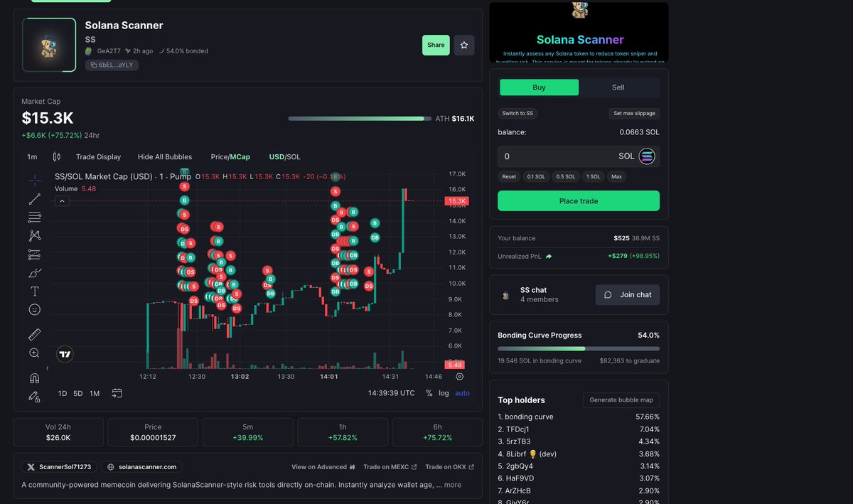The width and height of the screenshot is (853, 504).
Task: Open candlestick chart style selector
Action: (56, 156)
